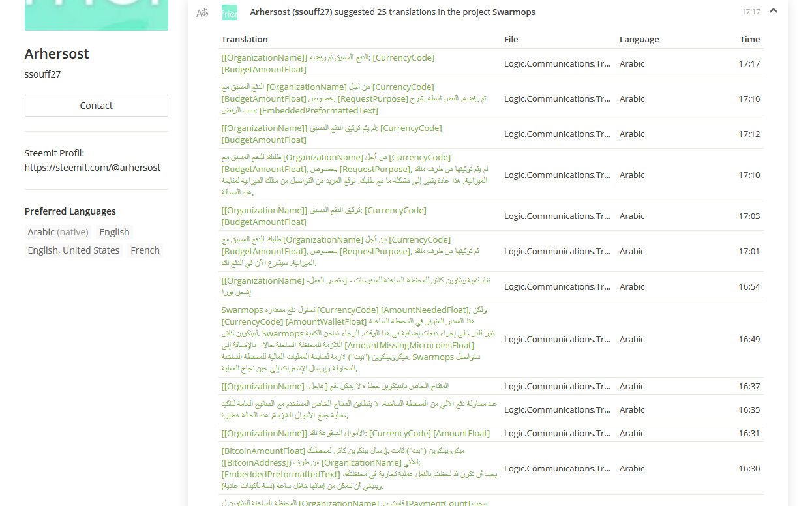The height and width of the screenshot is (506, 812).
Task: Open the Swarmops project link
Action: coord(514,12)
